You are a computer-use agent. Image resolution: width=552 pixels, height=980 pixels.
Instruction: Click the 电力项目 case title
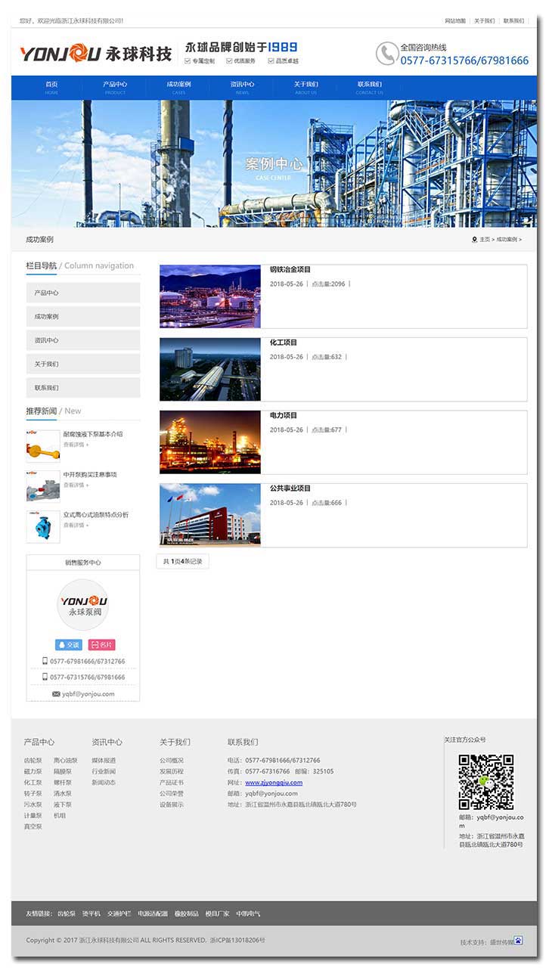point(284,415)
